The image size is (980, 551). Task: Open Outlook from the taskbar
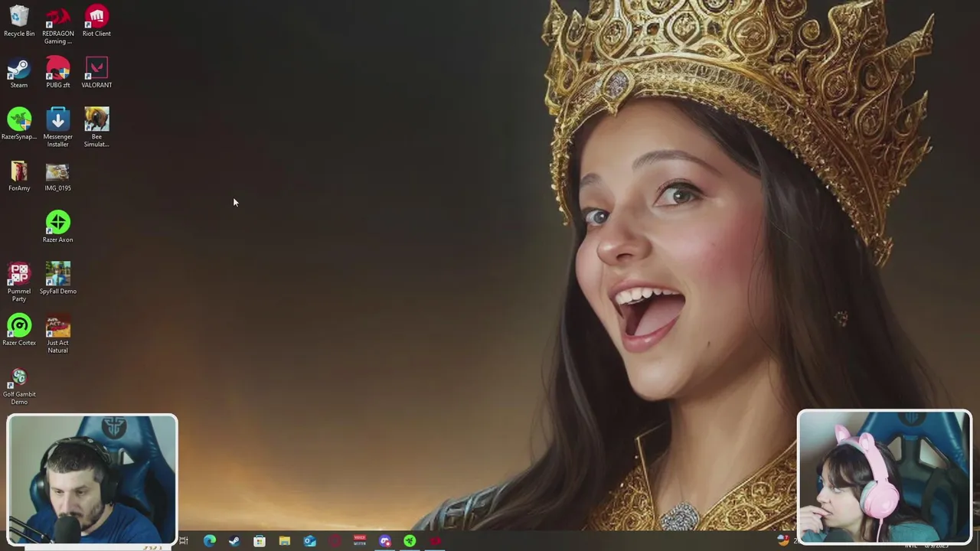click(x=309, y=541)
